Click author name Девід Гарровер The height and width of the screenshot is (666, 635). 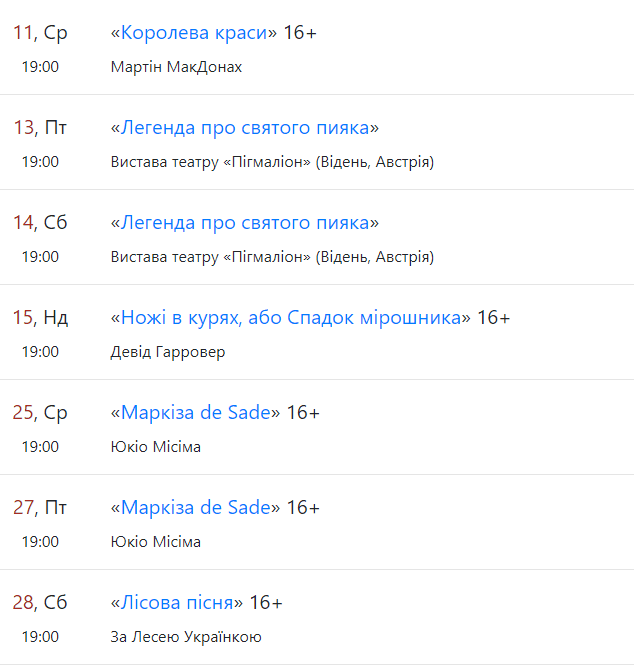[x=168, y=352]
